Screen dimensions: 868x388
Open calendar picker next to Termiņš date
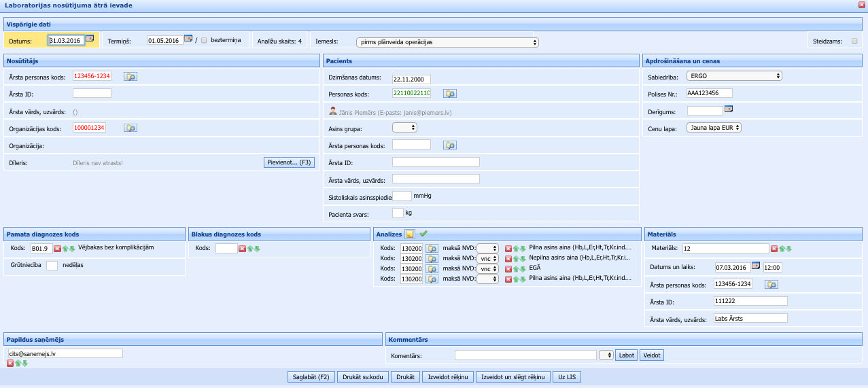coord(188,39)
